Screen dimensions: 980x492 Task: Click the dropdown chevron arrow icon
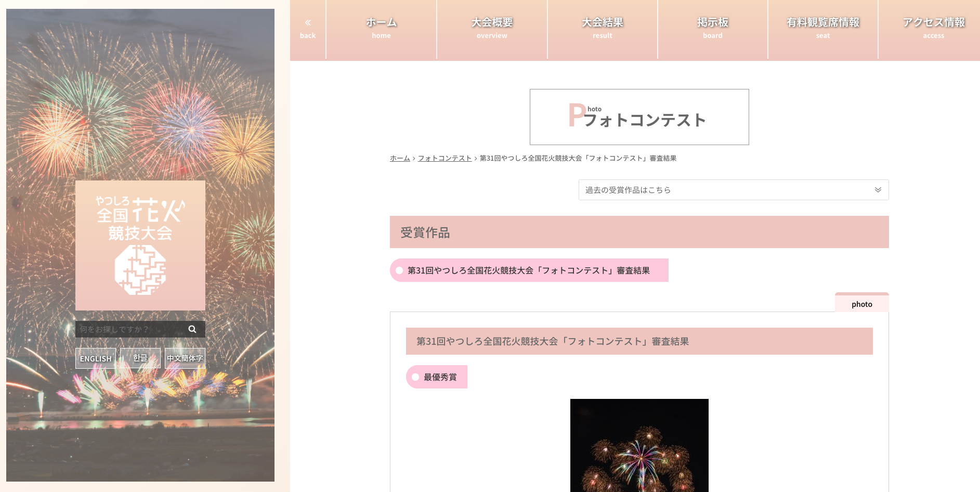coord(878,190)
